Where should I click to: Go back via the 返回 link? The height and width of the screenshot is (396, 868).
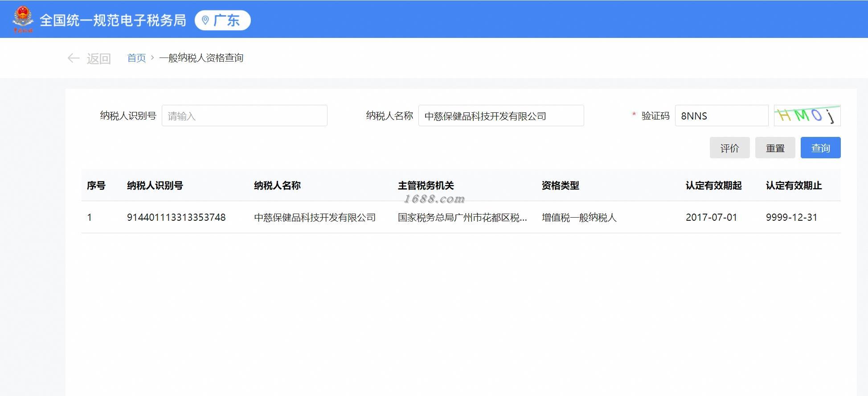coord(98,58)
